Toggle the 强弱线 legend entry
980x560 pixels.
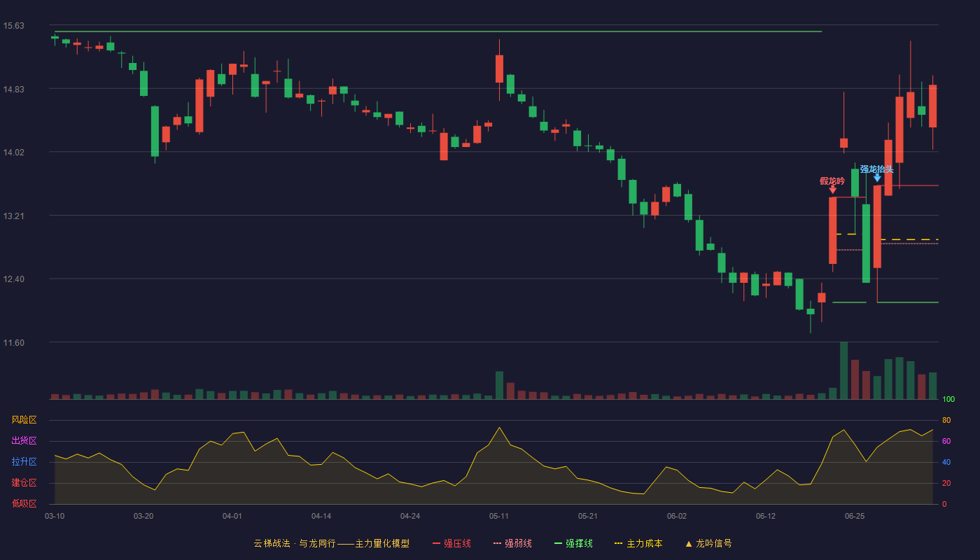[512, 543]
